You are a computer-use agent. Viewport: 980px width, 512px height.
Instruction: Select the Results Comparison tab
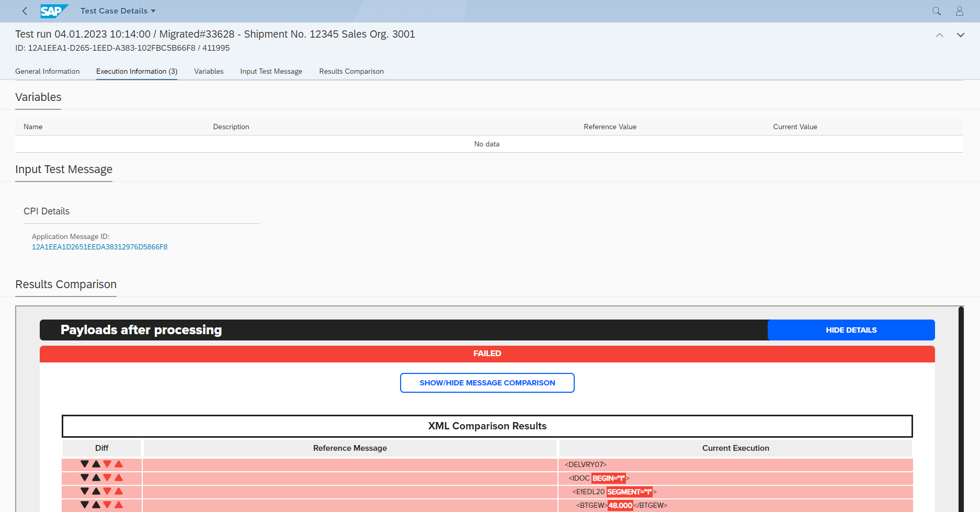tap(351, 71)
